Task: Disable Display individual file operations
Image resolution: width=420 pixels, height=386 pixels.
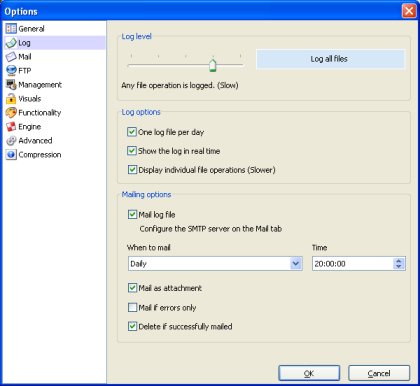Action: coord(132,170)
